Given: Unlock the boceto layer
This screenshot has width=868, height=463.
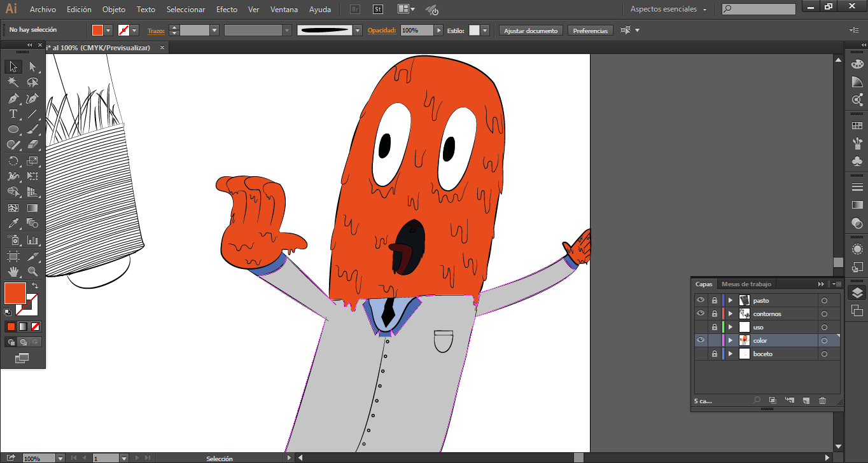Looking at the screenshot, I should coord(714,354).
